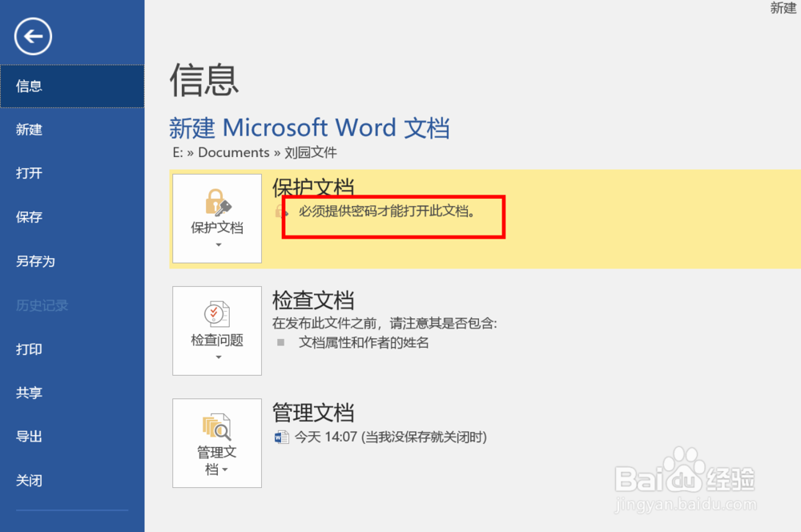Choose 另存为 in the sidebar
Viewport: 801px width, 532px height.
tap(72, 261)
